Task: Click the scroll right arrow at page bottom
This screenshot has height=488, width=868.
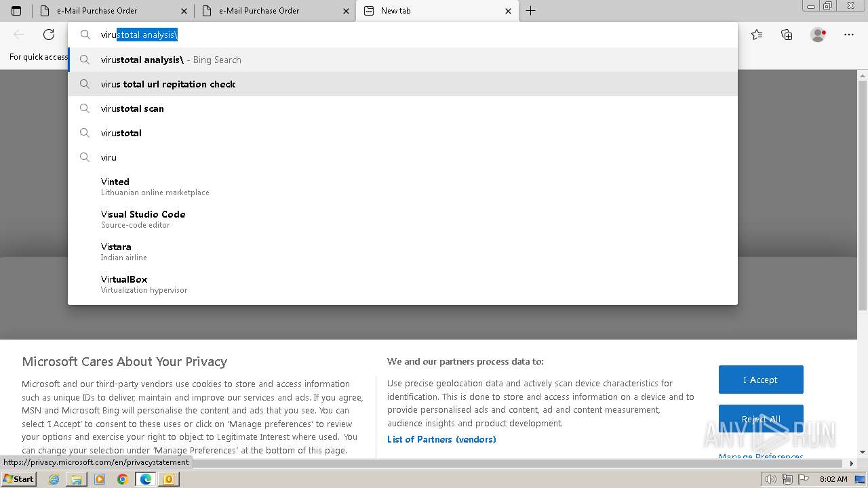Action: click(x=852, y=464)
